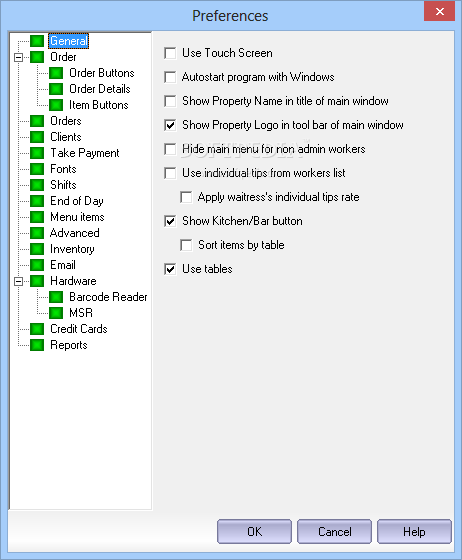
Task: Open Fonts settings page
Action: click(x=63, y=169)
